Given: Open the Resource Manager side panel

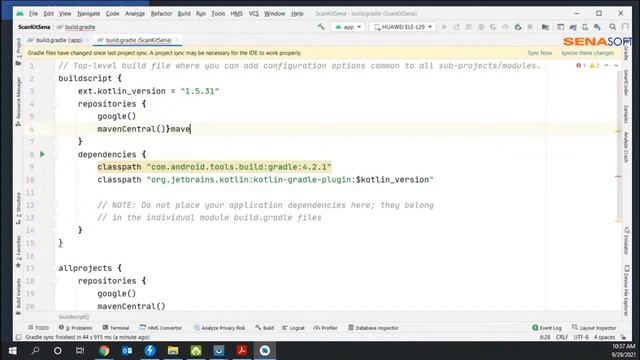Looking at the screenshot, I should point(18,101).
